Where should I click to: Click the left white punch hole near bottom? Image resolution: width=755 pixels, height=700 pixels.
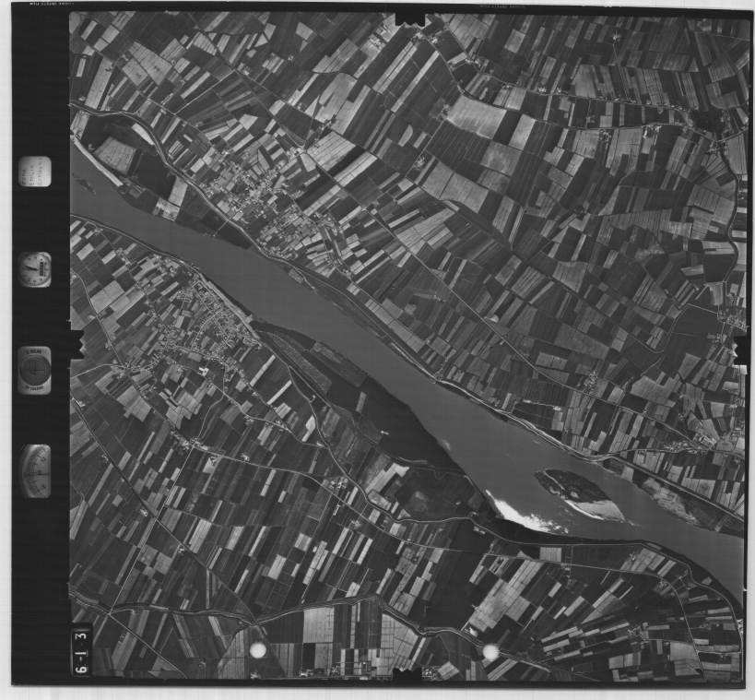tap(258, 650)
